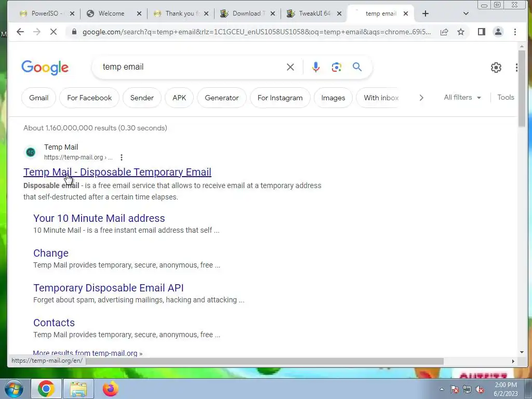Click the Chrome taskbar icon
Screen dimensions: 532x399
[x=46, y=389]
